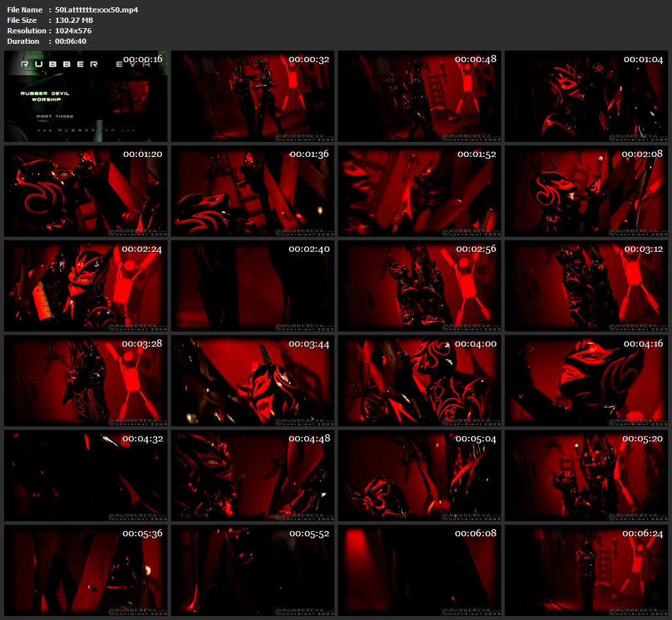Screen dimensions: 672x620
Task: Open the 00:00:48 thumbnail
Action: (419, 96)
